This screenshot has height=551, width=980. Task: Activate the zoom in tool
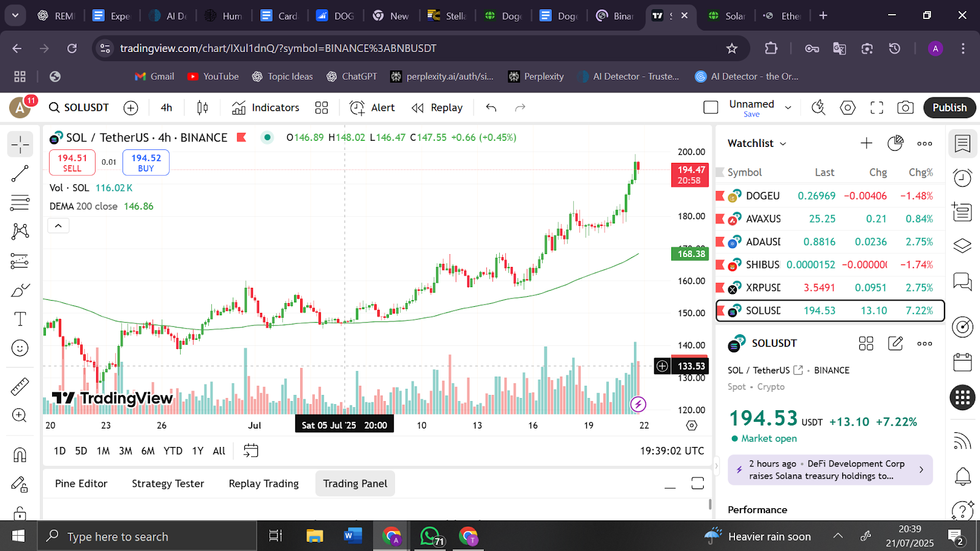point(20,416)
